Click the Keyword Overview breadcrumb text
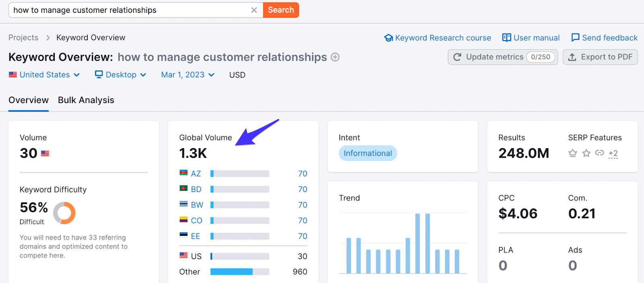Image resolution: width=644 pixels, height=283 pixels. [x=91, y=37]
